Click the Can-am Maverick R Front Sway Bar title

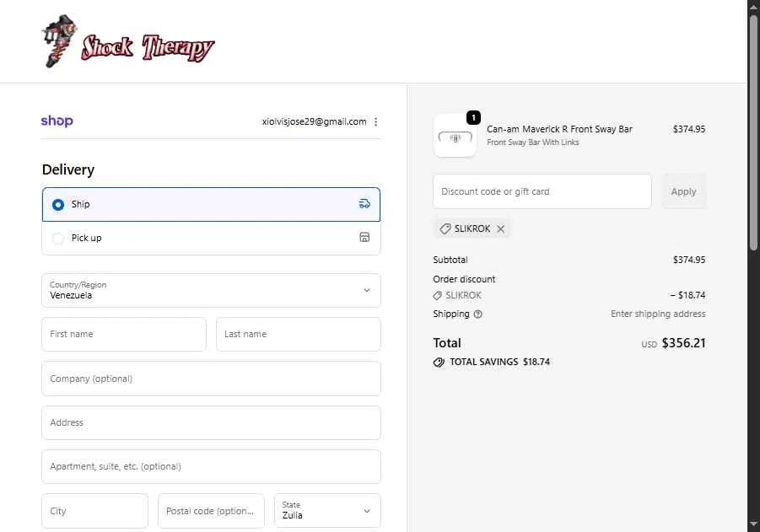click(x=559, y=129)
